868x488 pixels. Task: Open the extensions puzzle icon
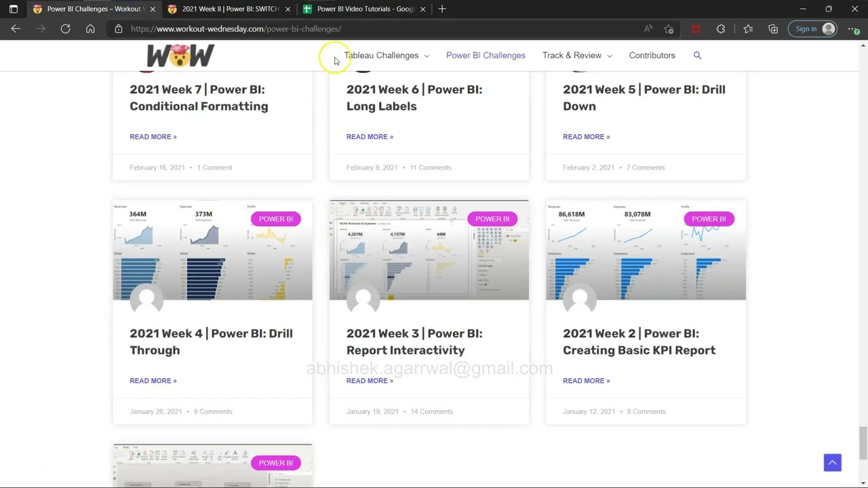pyautogui.click(x=721, y=28)
